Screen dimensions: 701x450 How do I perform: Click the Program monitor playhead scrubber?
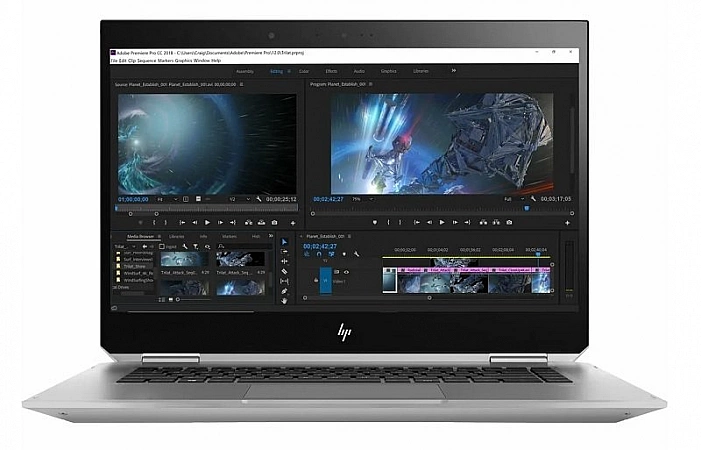pyautogui.click(x=525, y=208)
